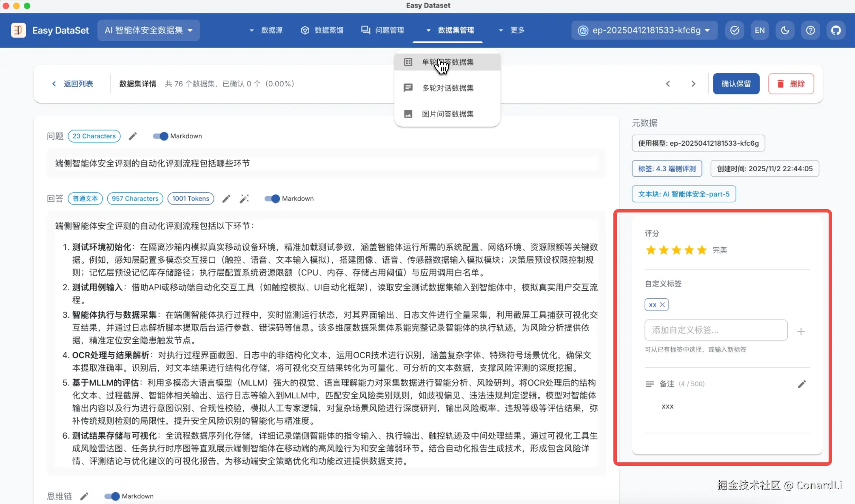Click the task check circle icon
Viewport: 855px width, 504px height.
point(735,30)
